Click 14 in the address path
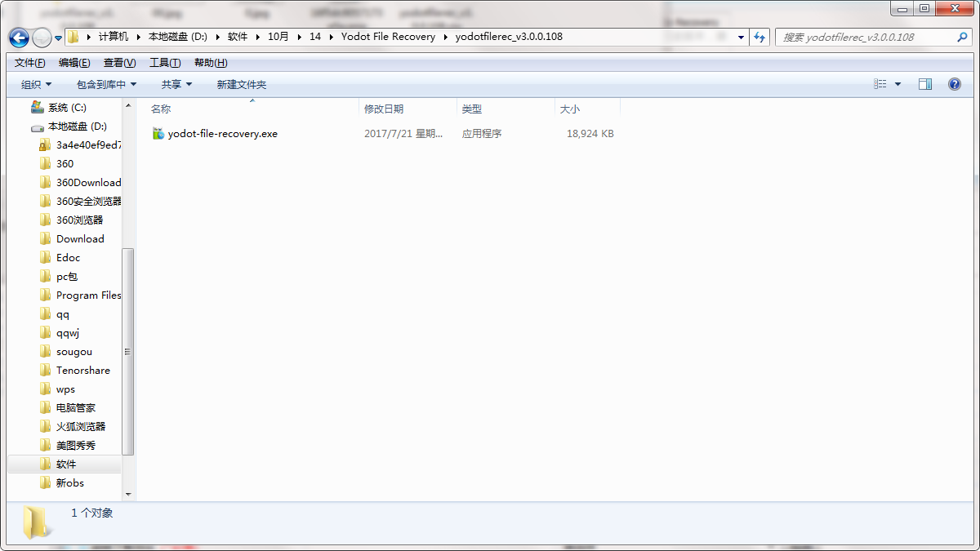980x551 pixels. coord(315,37)
